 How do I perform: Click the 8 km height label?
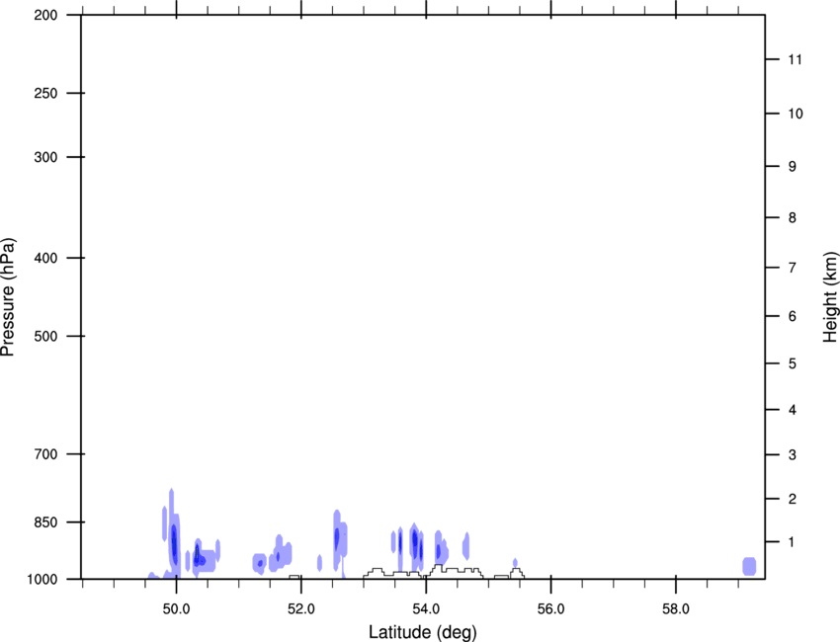tap(793, 218)
